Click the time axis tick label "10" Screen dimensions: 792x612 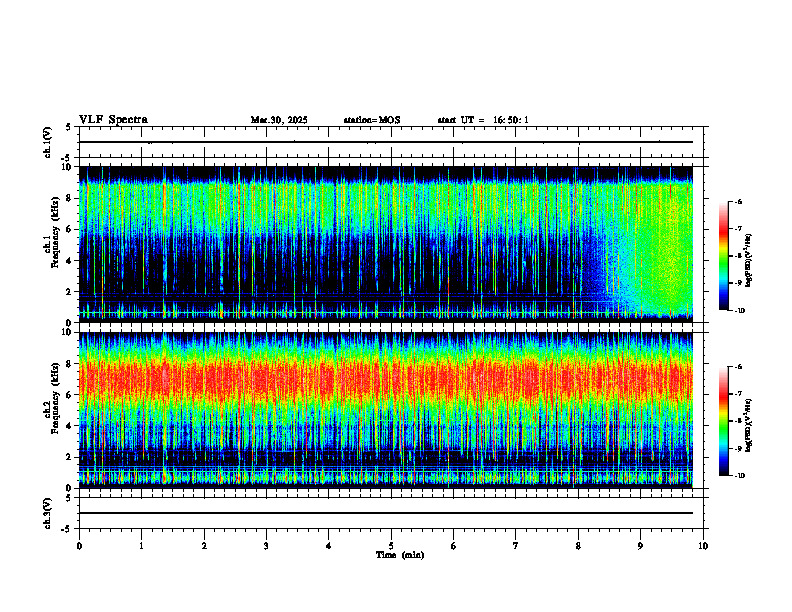703,546
